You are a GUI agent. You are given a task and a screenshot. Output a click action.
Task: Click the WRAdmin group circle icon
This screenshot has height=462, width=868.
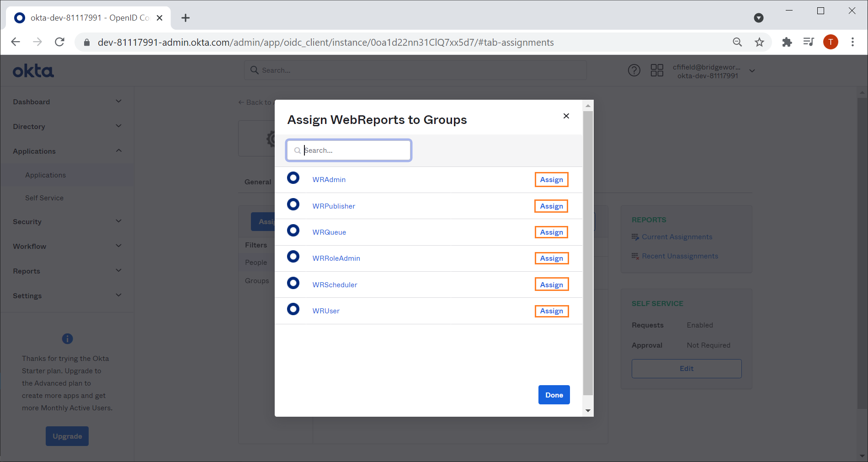(293, 178)
